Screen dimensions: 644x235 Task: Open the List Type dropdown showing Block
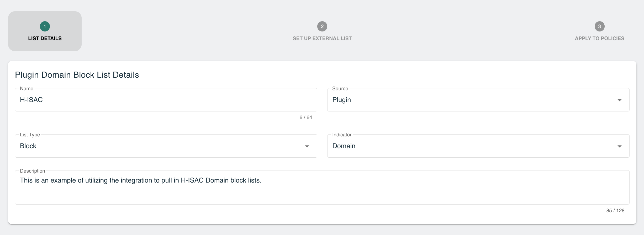(166, 146)
